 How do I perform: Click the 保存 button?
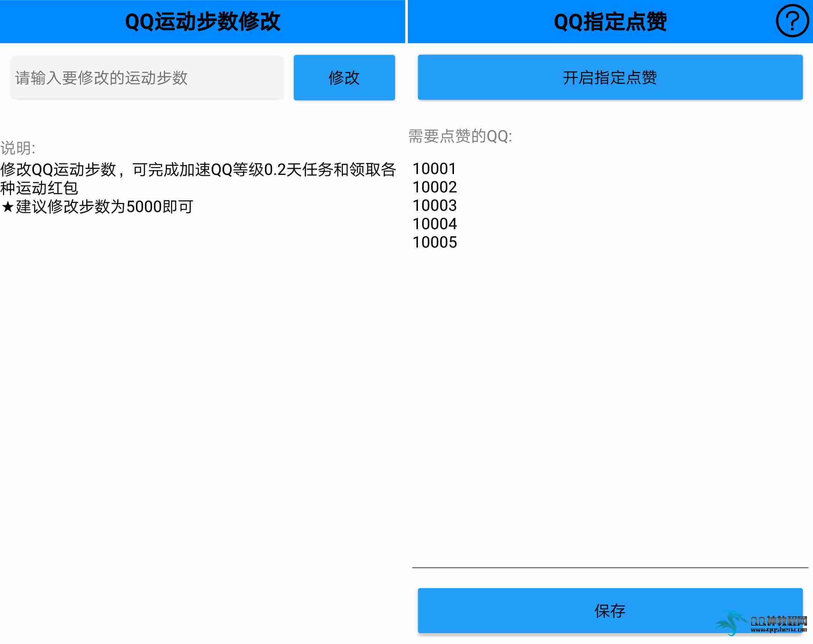[x=610, y=611]
